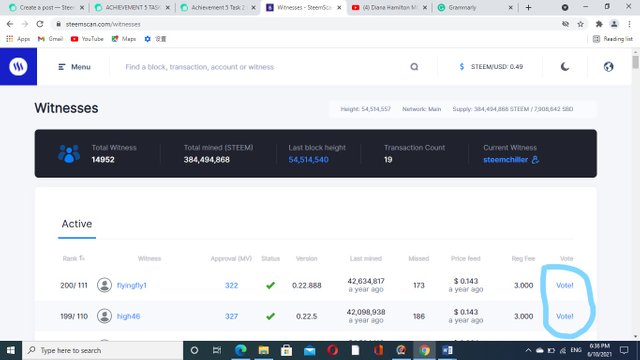Image resolution: width=640 pixels, height=360 pixels.
Task: Reload the current page
Action: pyautogui.click(x=40, y=24)
